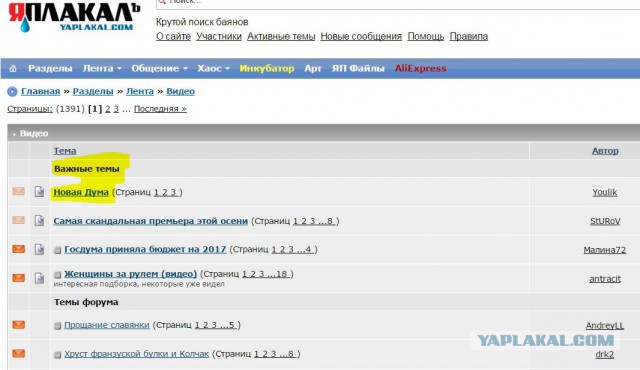The height and width of the screenshot is (370, 640).
Task: Open the Yaplakal logo homepage
Action: pyautogui.click(x=74, y=16)
